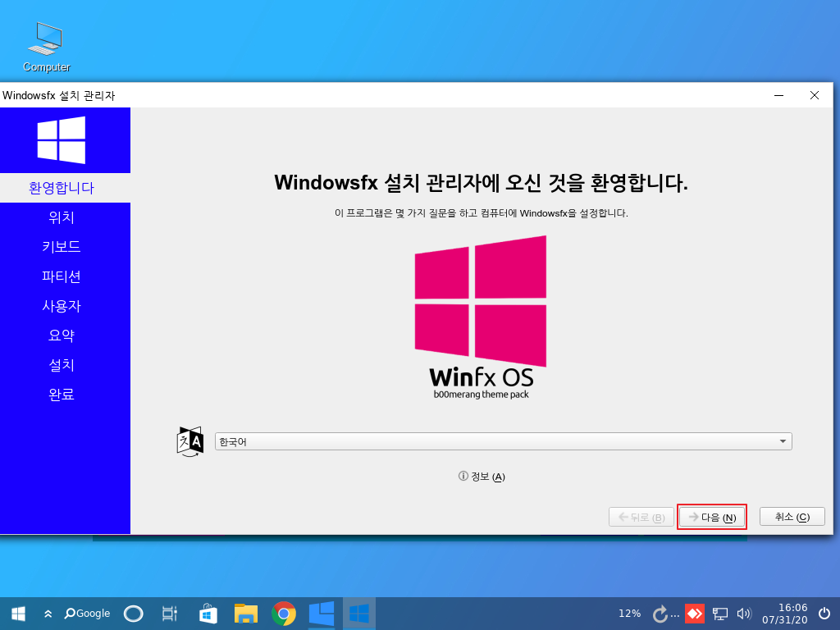Click the Windowsfx 설치 관리자 window title
Image resolution: width=840 pixels, height=630 pixels.
tap(59, 95)
